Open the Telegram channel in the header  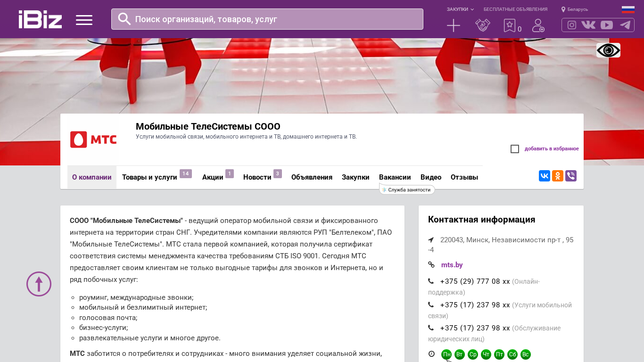click(625, 25)
